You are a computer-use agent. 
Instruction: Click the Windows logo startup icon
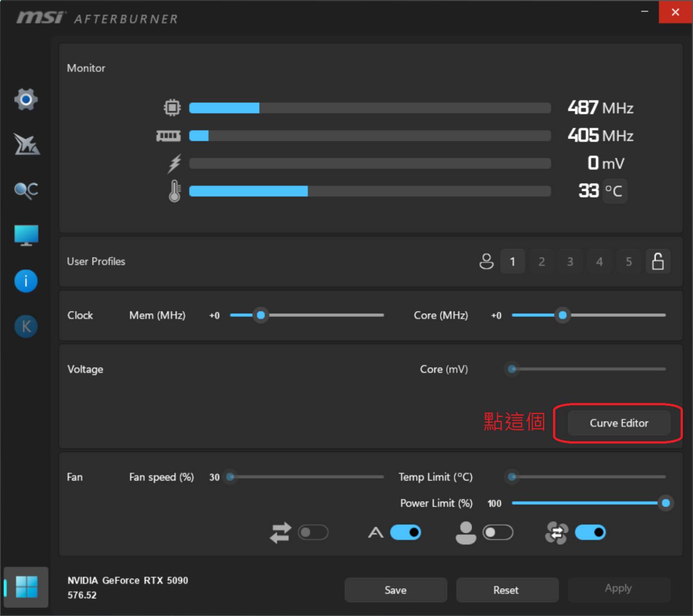26,587
